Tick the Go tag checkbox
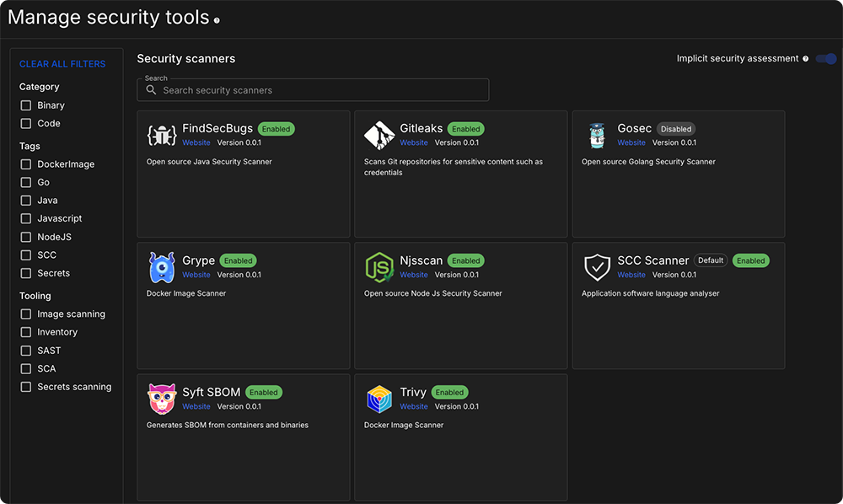 coord(26,182)
